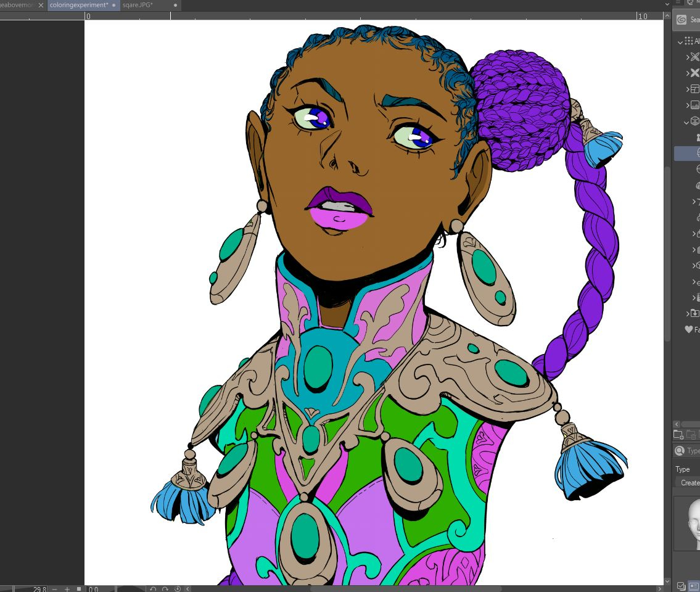
Task: Switch material list to detail view mode
Action: pos(694,586)
